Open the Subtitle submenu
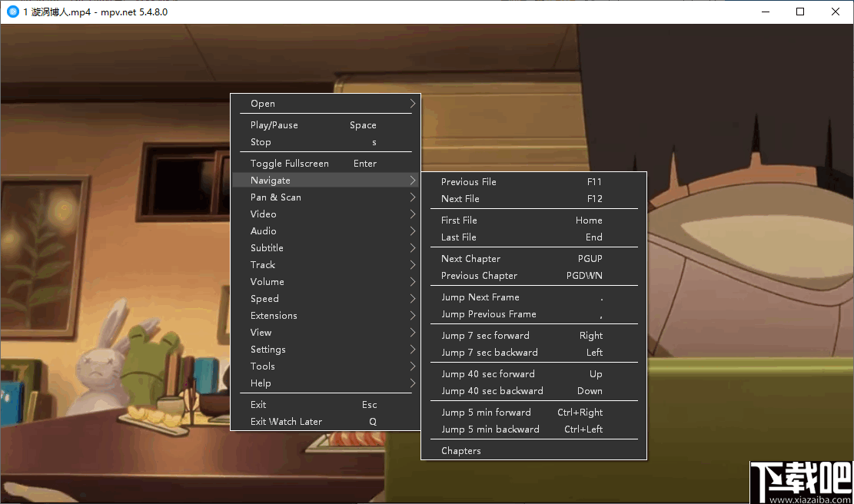The width and height of the screenshot is (854, 504). click(x=267, y=248)
